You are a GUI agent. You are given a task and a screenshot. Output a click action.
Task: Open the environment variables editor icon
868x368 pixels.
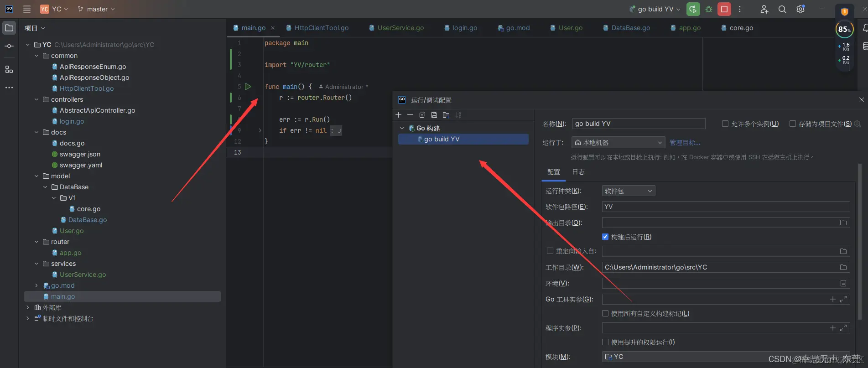click(x=843, y=283)
